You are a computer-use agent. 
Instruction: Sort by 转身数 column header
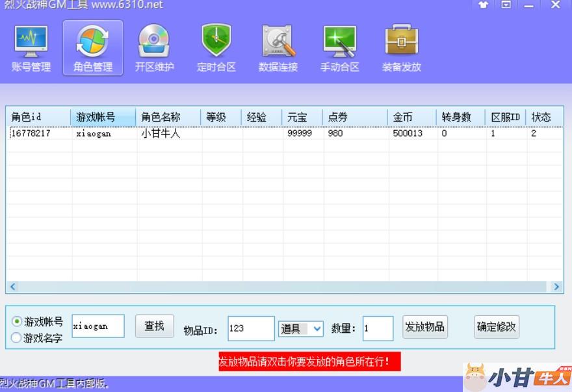coord(461,117)
